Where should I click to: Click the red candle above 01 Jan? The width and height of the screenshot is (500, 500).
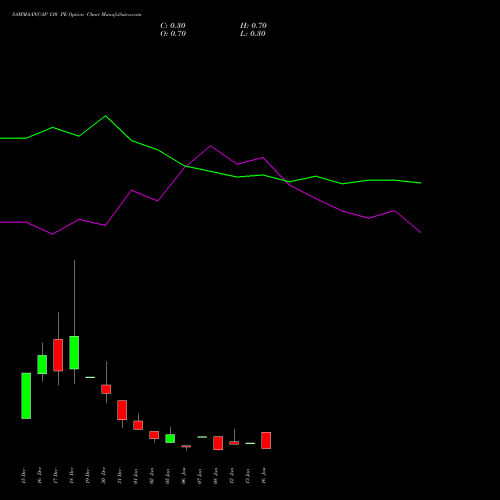(138, 425)
